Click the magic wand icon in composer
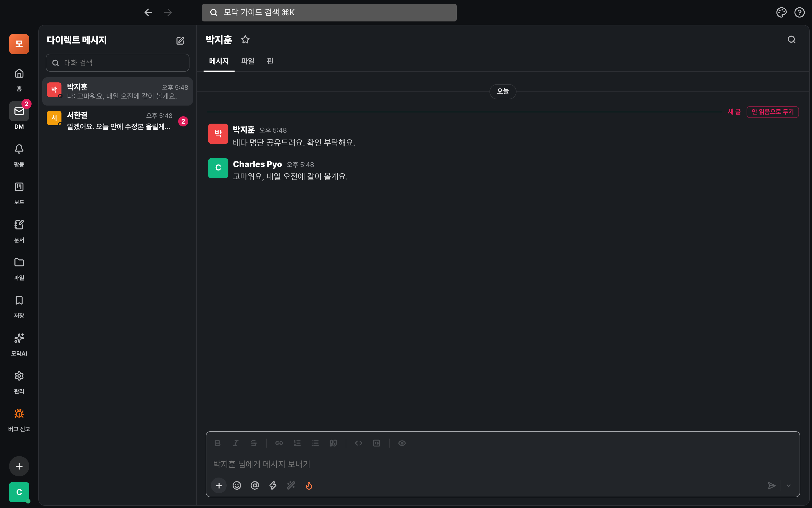The height and width of the screenshot is (508, 812). tap(291, 485)
